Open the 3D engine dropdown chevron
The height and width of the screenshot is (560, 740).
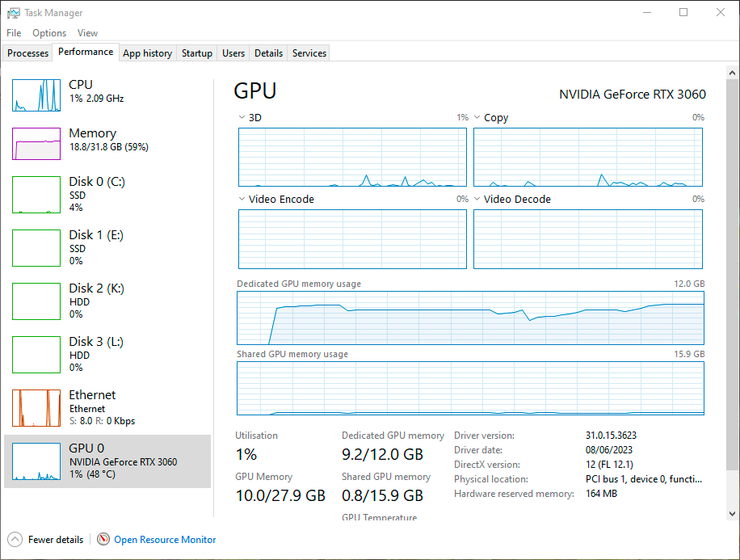(x=242, y=117)
